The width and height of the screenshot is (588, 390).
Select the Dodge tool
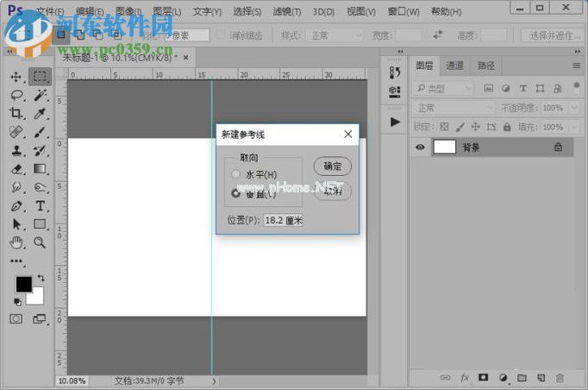point(41,187)
